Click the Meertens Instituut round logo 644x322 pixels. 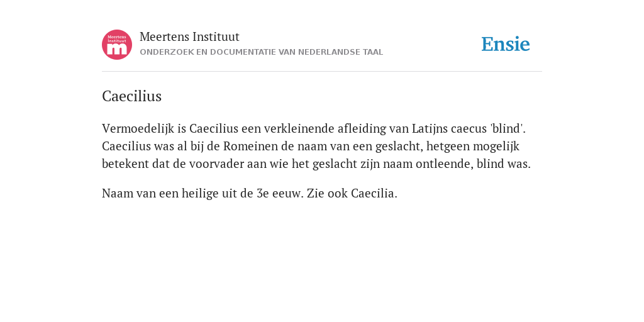[x=117, y=45]
